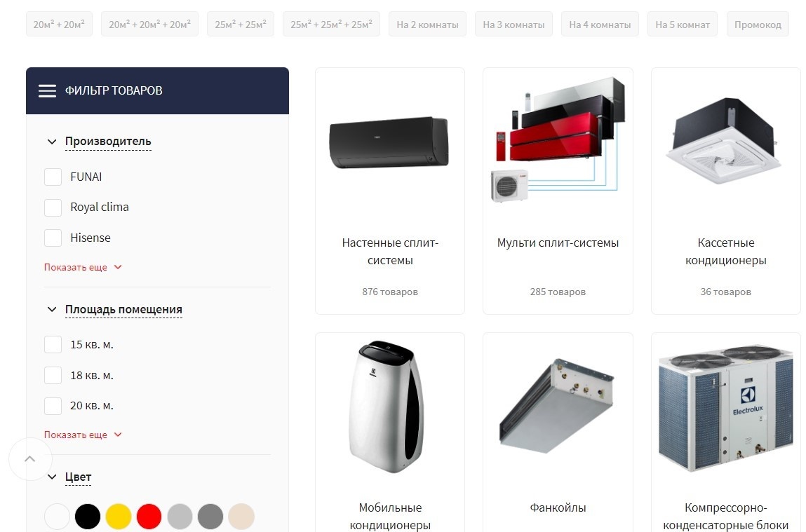Open the cassette air conditioners image

725,140
